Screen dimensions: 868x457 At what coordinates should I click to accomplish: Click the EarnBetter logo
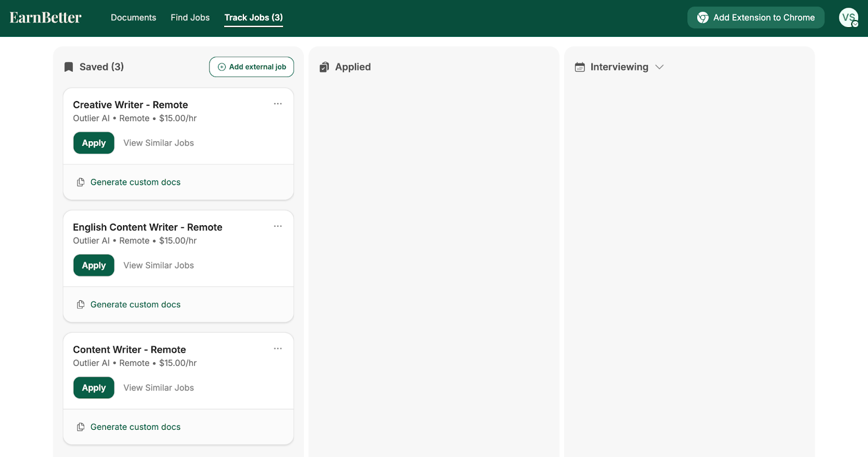tap(46, 18)
